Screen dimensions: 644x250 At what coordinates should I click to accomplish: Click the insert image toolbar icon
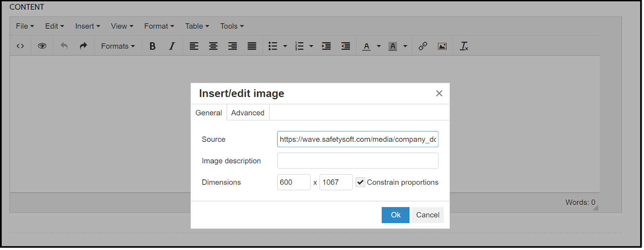click(x=442, y=46)
